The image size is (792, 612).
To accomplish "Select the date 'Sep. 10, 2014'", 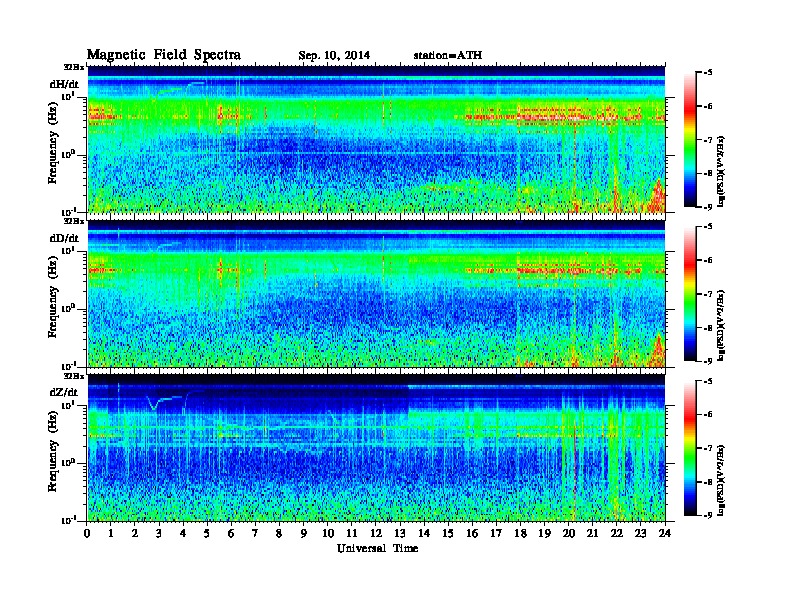I will 334,56.
